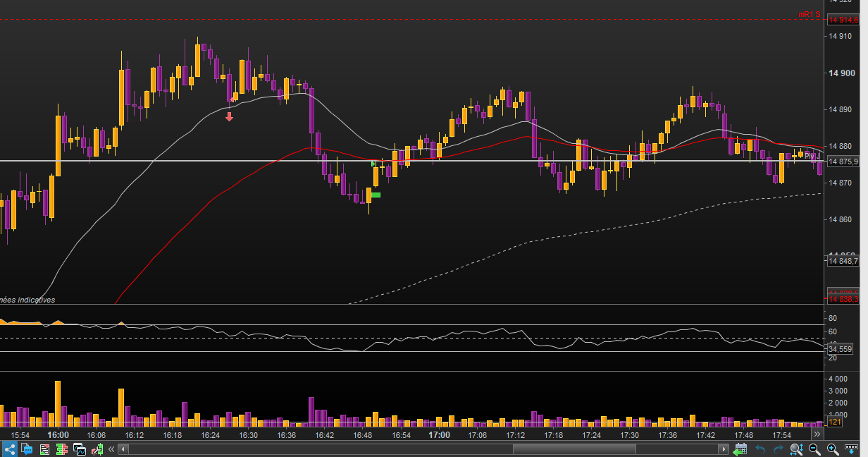Click the zoom out magnifier
This screenshot has height=457, width=868.
tap(814, 449)
